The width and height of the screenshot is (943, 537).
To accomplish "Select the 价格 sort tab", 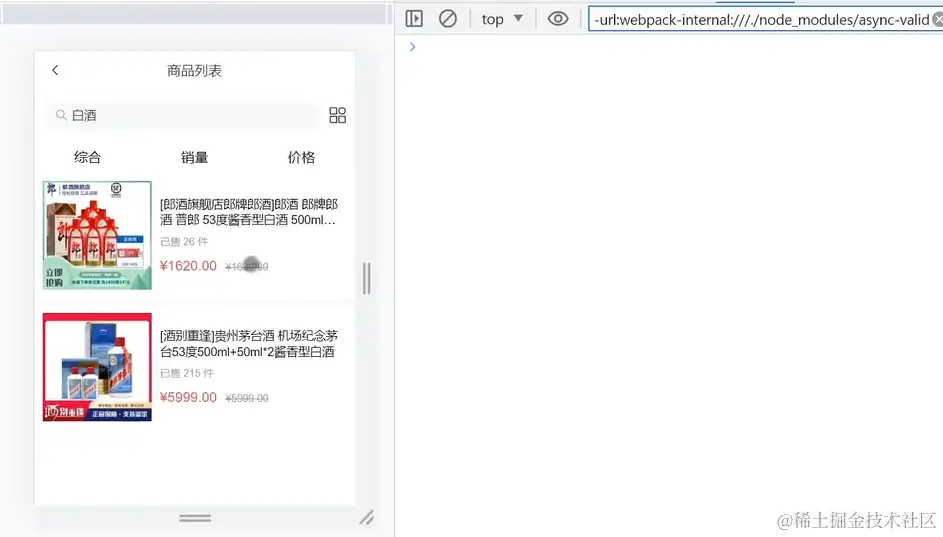I will point(301,158).
